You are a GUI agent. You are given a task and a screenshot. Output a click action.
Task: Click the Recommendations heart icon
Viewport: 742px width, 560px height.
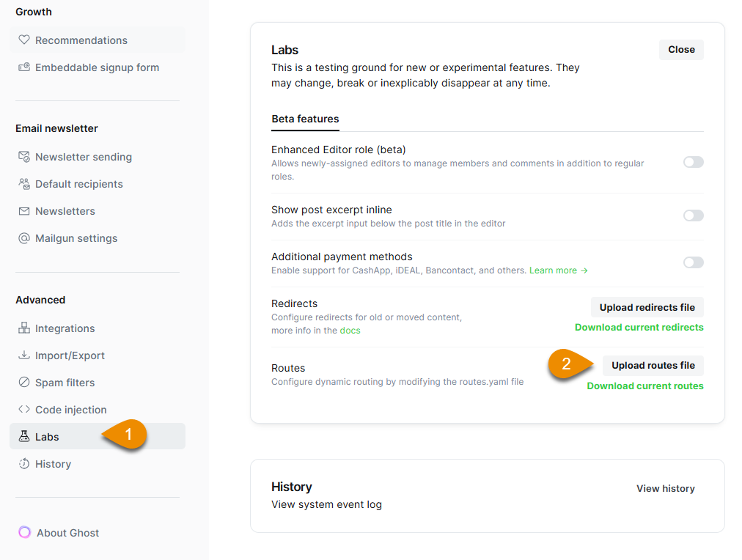[24, 40]
